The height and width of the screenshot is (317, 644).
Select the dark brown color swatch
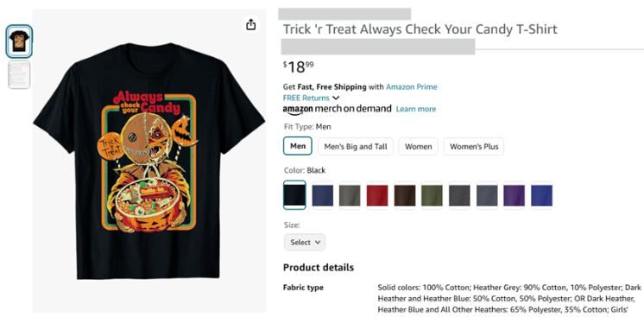tap(405, 195)
